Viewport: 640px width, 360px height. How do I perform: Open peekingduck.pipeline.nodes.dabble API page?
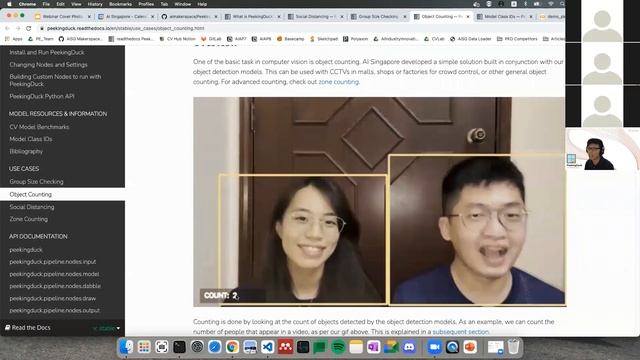[55, 286]
